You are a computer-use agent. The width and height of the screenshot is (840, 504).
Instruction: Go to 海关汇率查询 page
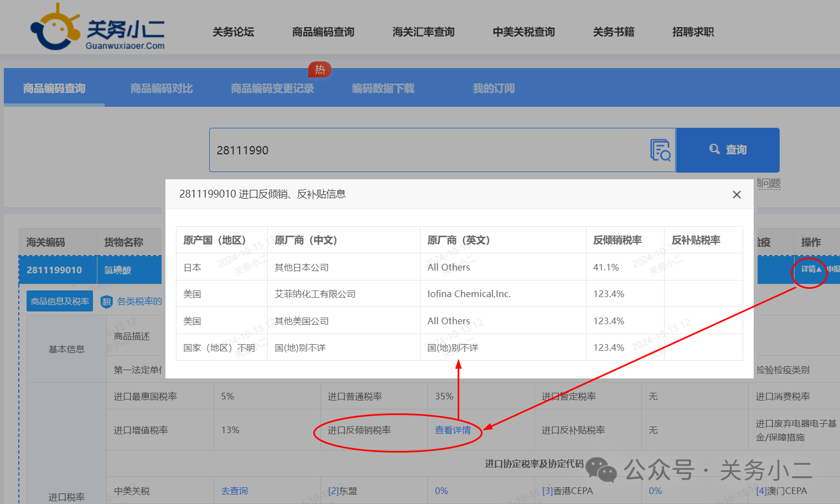pos(423,32)
